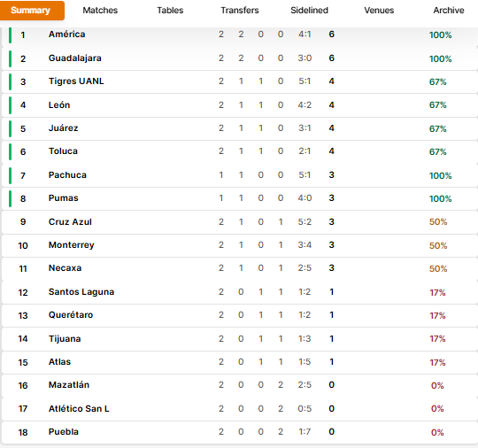Open the América team link
The image size is (478, 448).
coord(66,35)
